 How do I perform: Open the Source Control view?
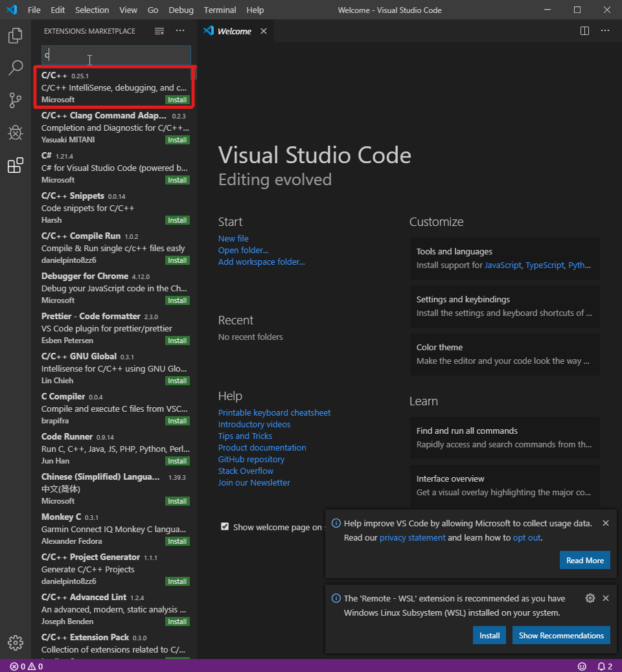coord(16,100)
